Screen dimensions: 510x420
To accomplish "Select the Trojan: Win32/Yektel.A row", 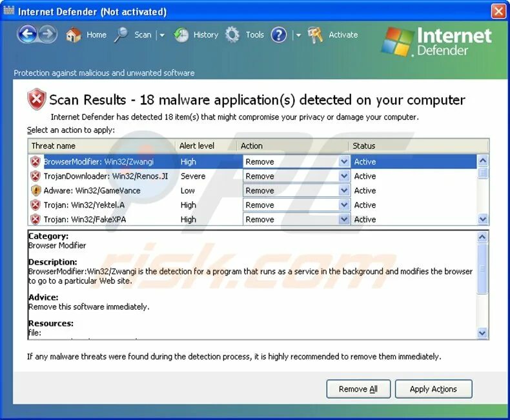I will (x=252, y=205).
